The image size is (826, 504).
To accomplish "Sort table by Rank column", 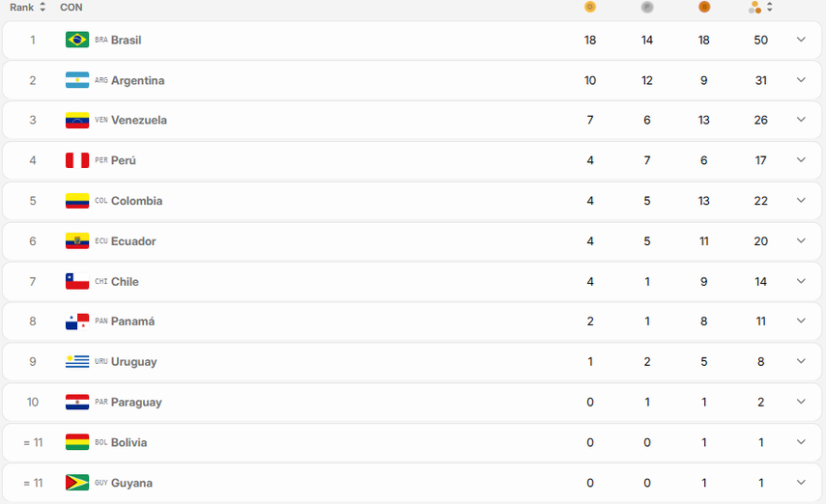I will (28, 8).
